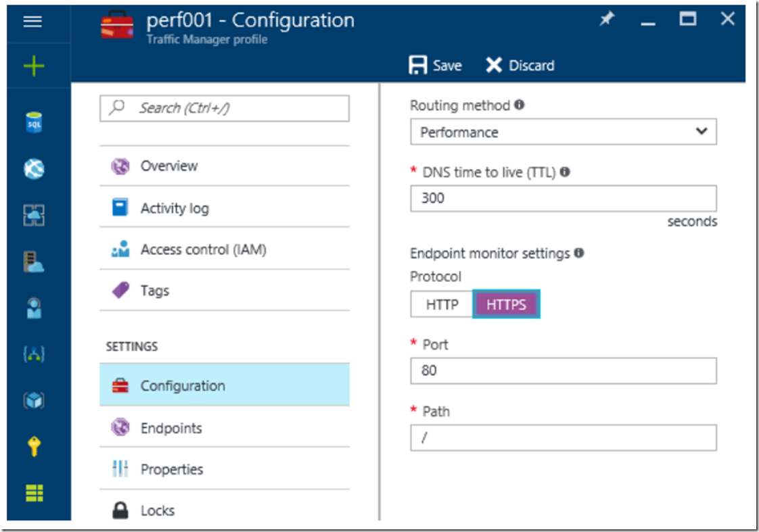Image resolution: width=759 pixels, height=532 pixels.
Task: Open the Overview menu item
Action: (225, 166)
